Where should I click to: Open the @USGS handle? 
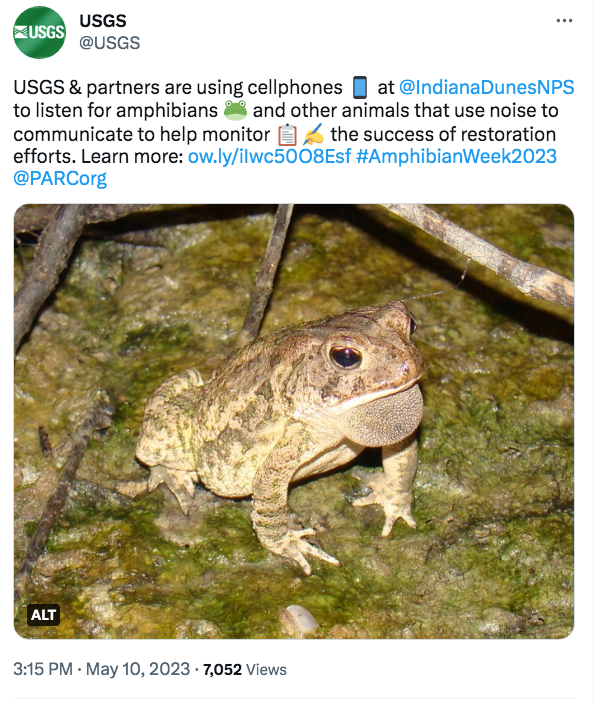pyautogui.click(x=110, y=43)
